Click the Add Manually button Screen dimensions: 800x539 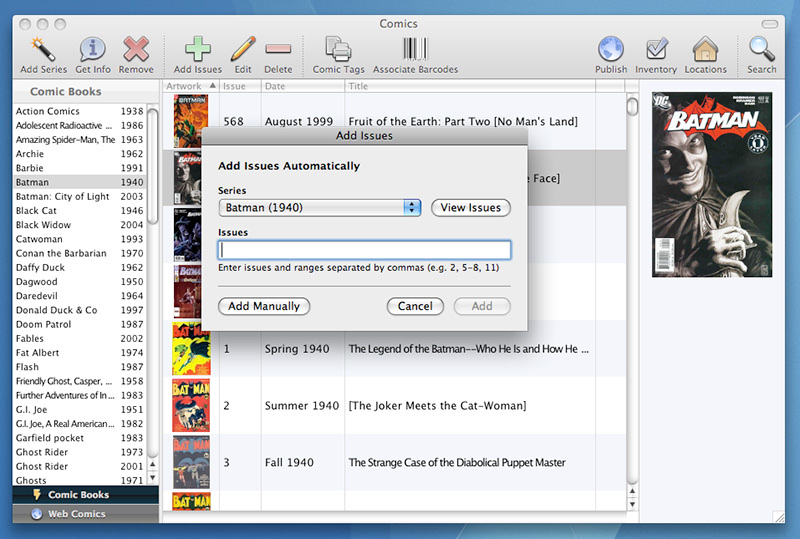click(x=264, y=306)
